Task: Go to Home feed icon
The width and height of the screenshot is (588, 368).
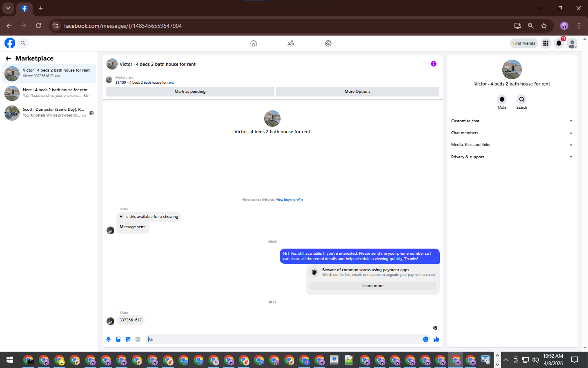Action: pyautogui.click(x=254, y=43)
